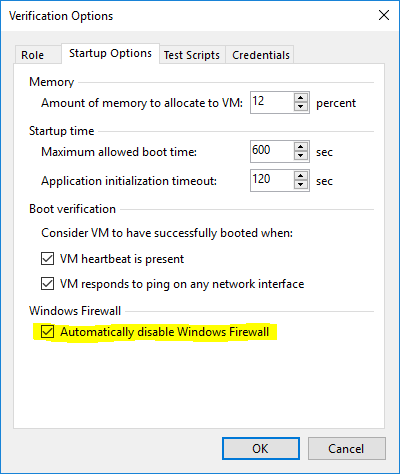The width and height of the screenshot is (400, 474).
Task: Confirm settings with OK button
Action: tap(261, 449)
